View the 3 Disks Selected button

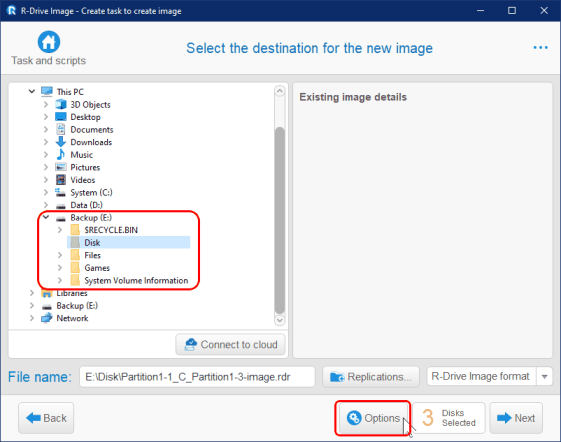click(449, 418)
